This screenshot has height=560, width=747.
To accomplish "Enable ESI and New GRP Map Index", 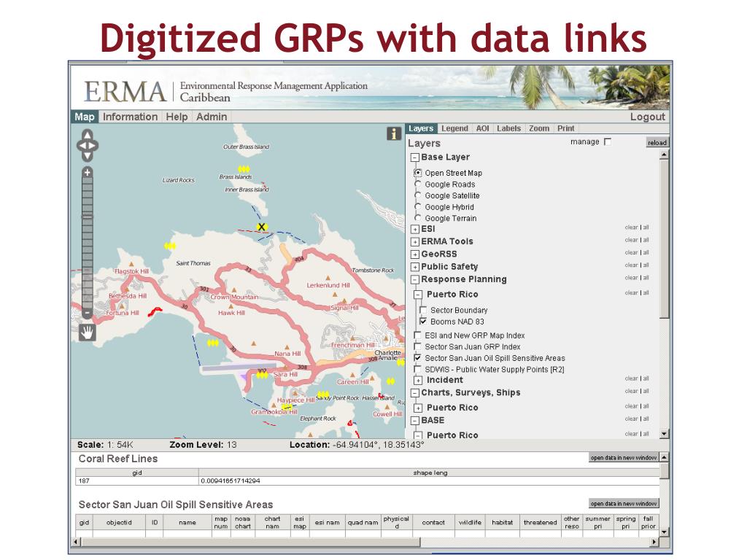I will point(417,335).
